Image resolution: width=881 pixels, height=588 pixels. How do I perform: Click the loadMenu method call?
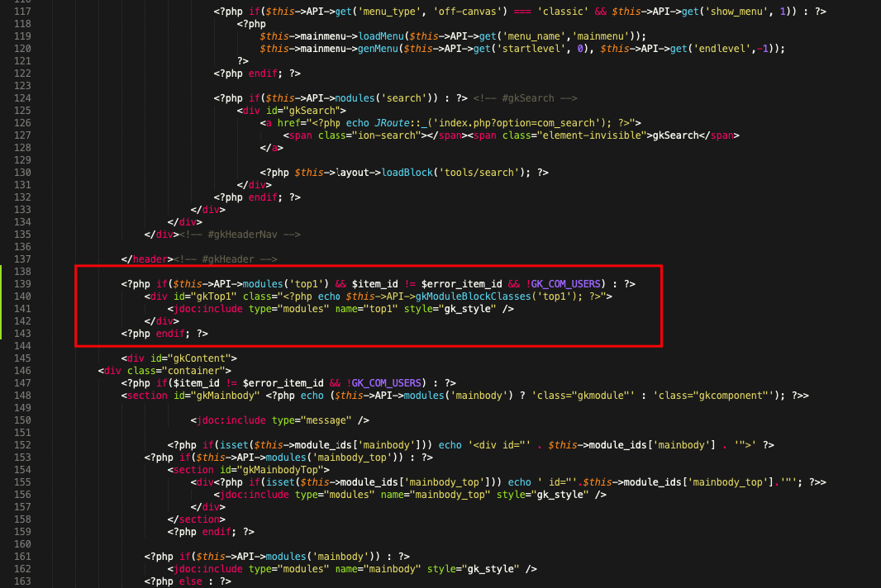point(381,36)
